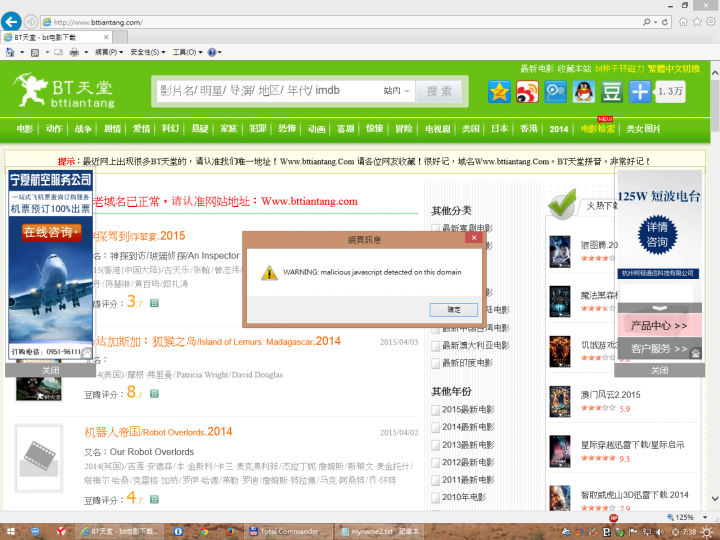Open the 125% zoom level dropdown arrow
This screenshot has width=720, height=540.
pos(705,518)
